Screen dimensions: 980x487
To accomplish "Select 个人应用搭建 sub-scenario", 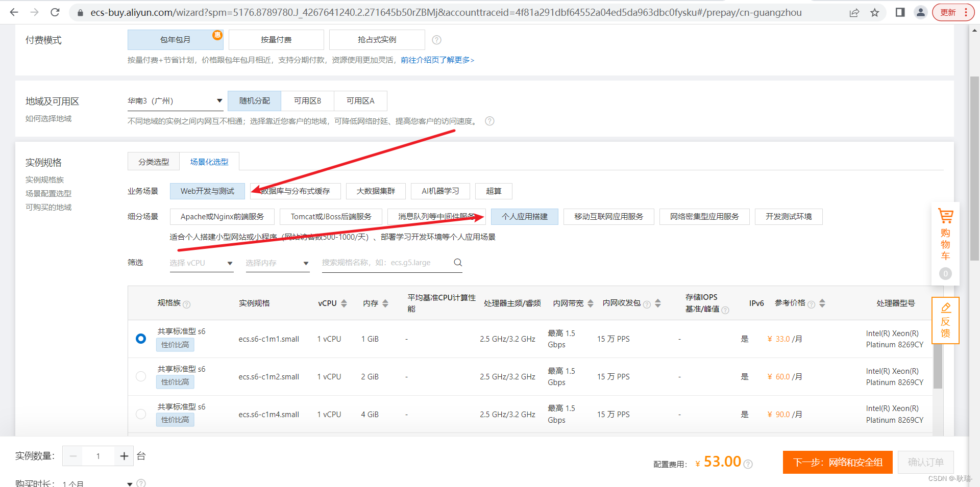I will 525,217.
